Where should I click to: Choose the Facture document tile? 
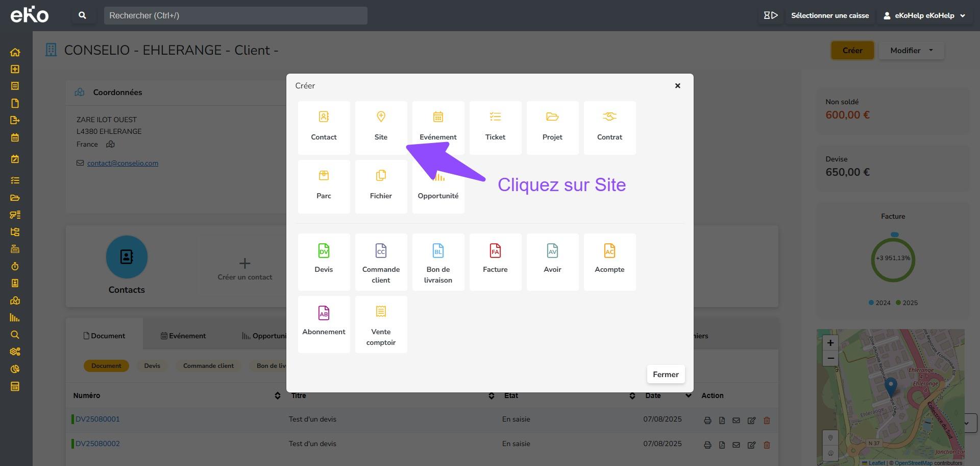[495, 261]
